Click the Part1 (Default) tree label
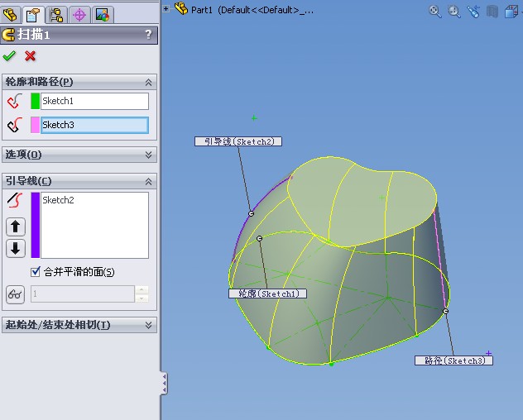Screen dimensions: 523x420 click(x=252, y=10)
